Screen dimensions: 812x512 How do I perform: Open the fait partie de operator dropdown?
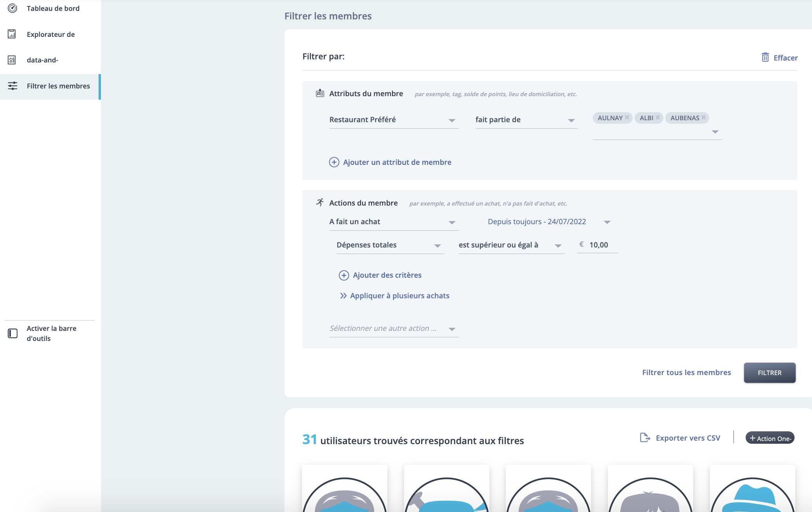click(526, 120)
